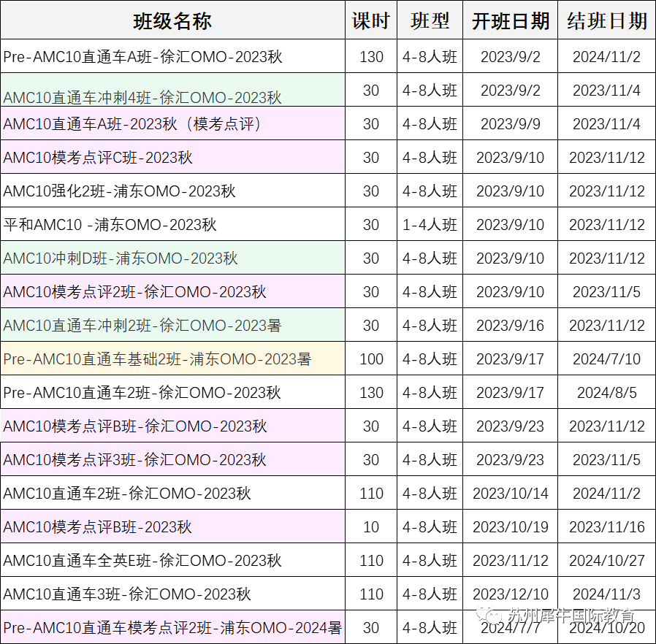The width and height of the screenshot is (656, 644).
Task: Select AMC10直通车冲刺2班-徐汇OMO-2023暑 cell
Action: pos(172,325)
